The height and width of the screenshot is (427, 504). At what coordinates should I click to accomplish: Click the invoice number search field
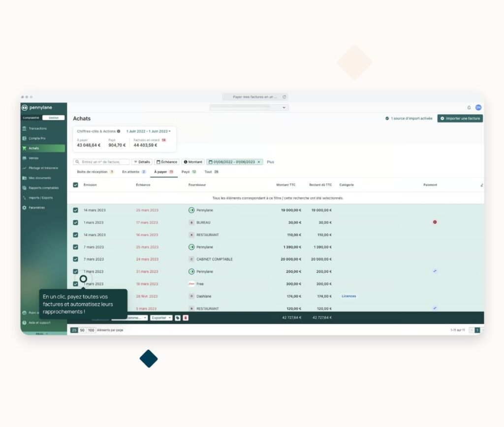(x=101, y=162)
